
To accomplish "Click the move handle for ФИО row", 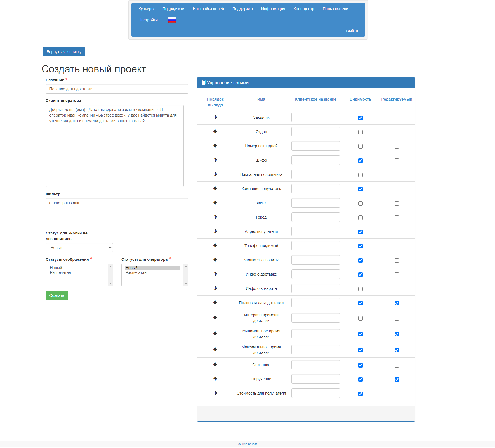I will click(x=215, y=203).
